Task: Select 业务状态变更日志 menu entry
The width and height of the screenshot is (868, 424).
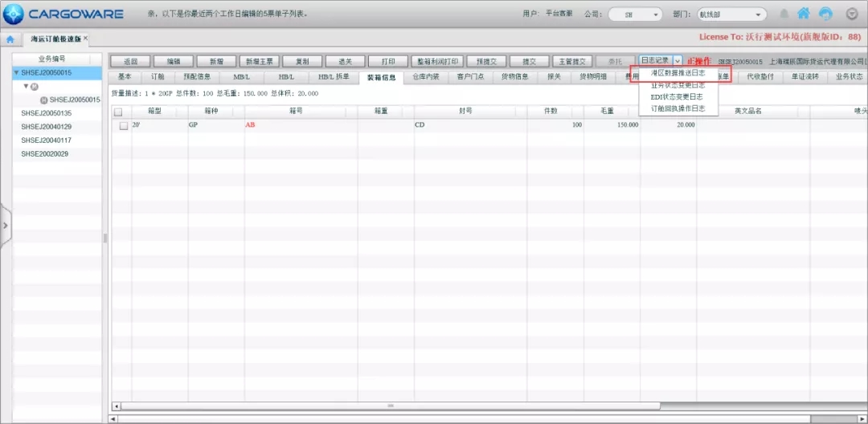Action: point(678,85)
